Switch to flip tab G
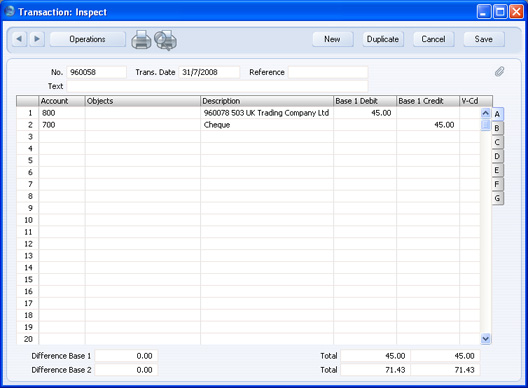Screen dimensions: 528x388 pos(497,198)
